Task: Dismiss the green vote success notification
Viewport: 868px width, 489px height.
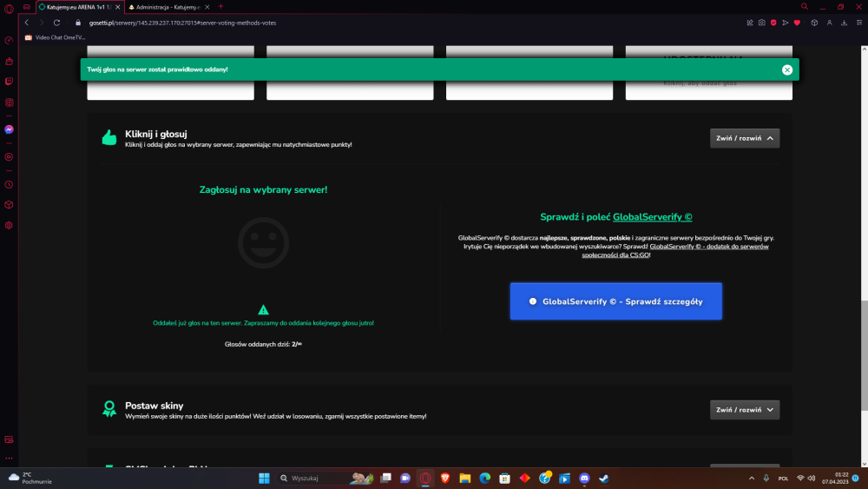Action: pyautogui.click(x=787, y=69)
